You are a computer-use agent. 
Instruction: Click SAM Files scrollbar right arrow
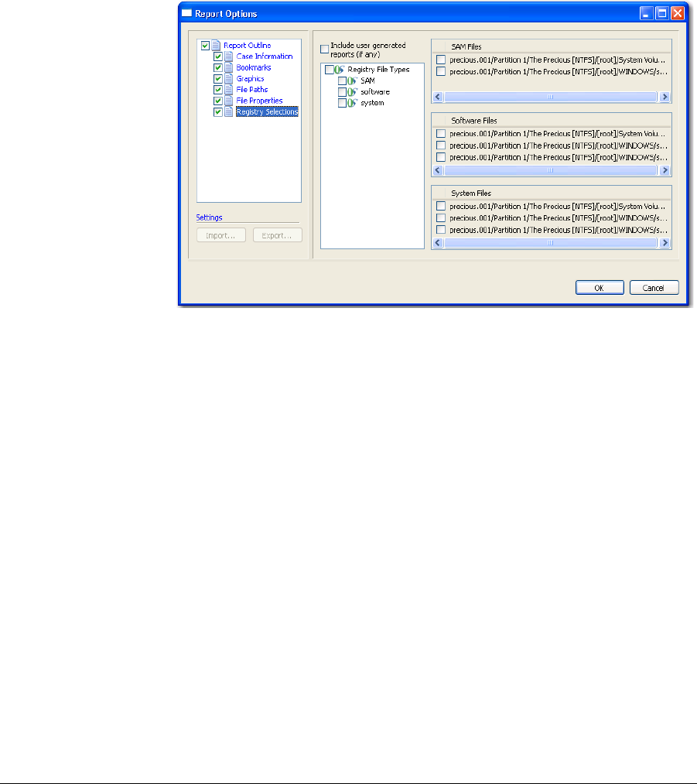coord(665,97)
